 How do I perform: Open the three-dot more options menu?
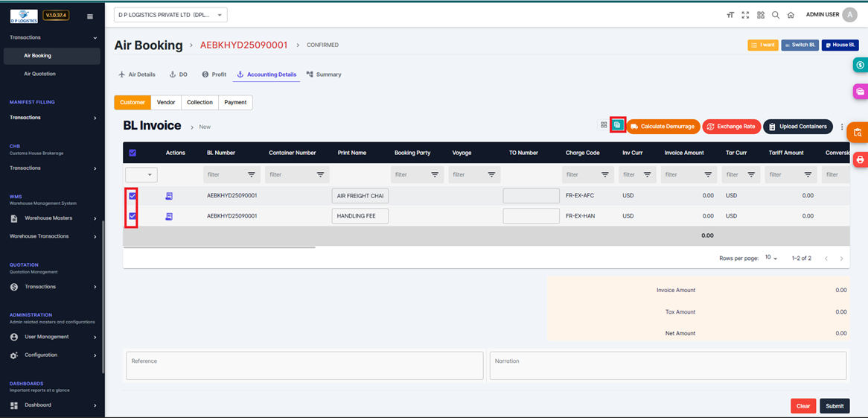point(842,127)
